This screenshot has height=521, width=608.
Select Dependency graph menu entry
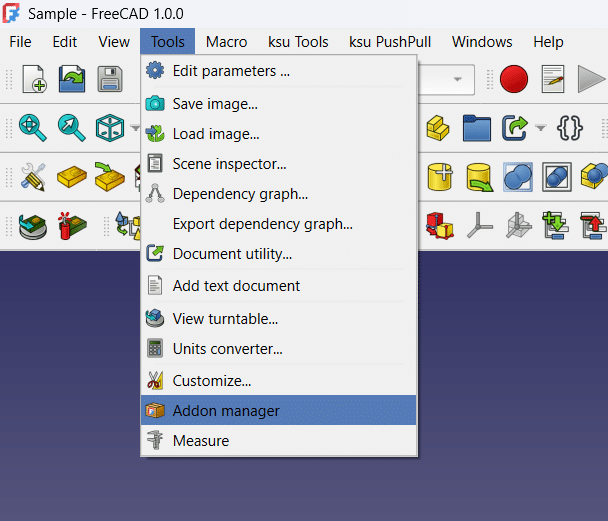[279, 193]
